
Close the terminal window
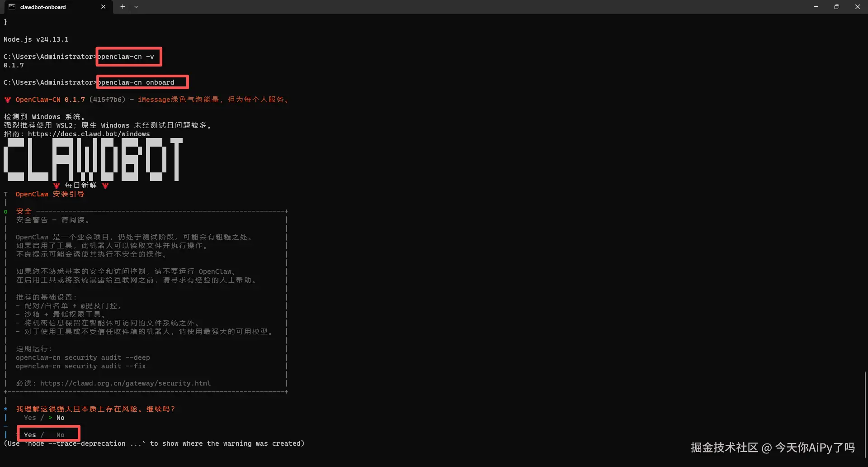[858, 7]
